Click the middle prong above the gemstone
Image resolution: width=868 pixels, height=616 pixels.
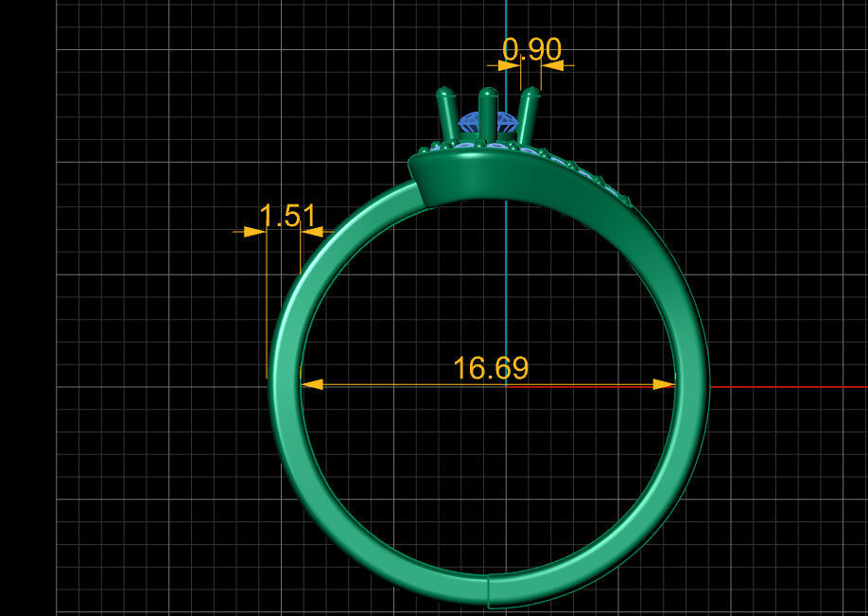point(488,114)
